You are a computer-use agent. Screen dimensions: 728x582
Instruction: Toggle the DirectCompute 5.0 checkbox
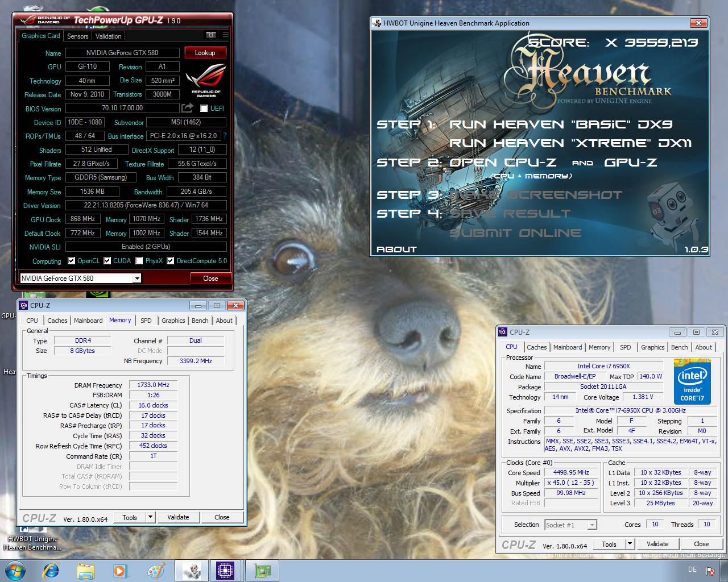pyautogui.click(x=170, y=261)
